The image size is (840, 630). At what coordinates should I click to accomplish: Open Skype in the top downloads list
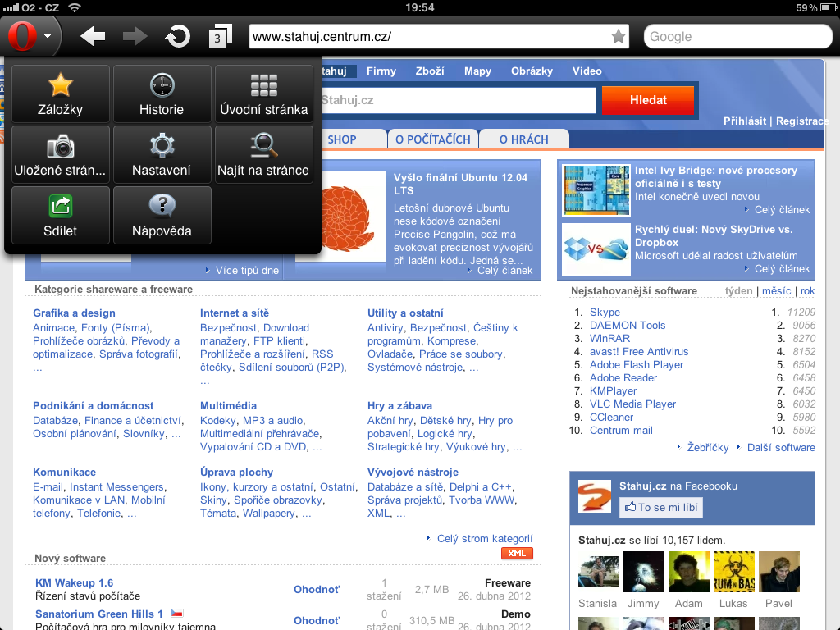coord(605,313)
